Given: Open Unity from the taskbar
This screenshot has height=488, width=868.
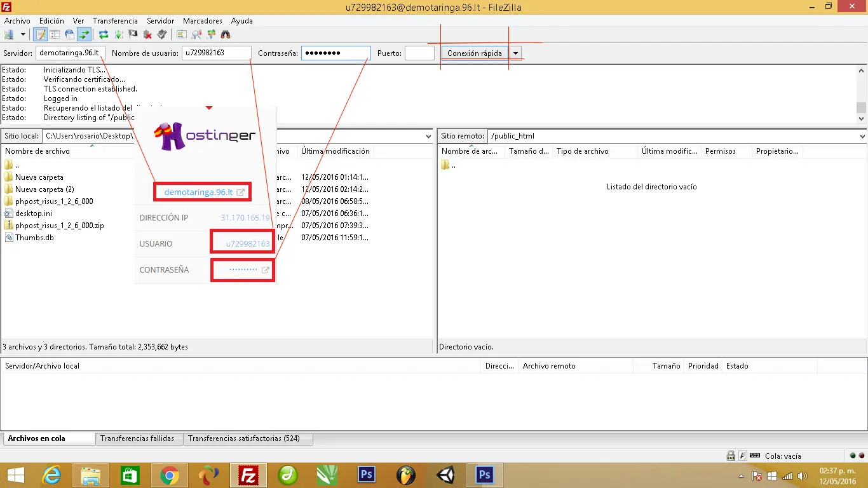Looking at the screenshot, I should tap(445, 475).
